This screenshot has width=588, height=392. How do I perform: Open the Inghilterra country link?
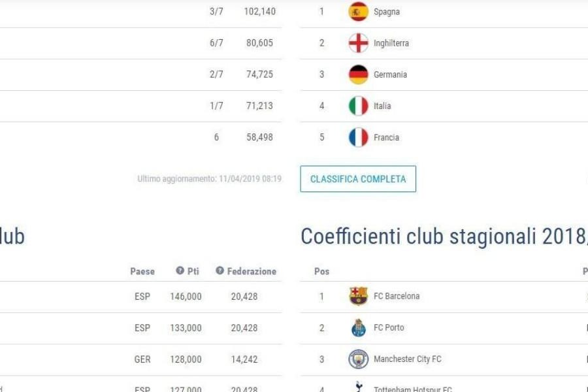coord(391,43)
